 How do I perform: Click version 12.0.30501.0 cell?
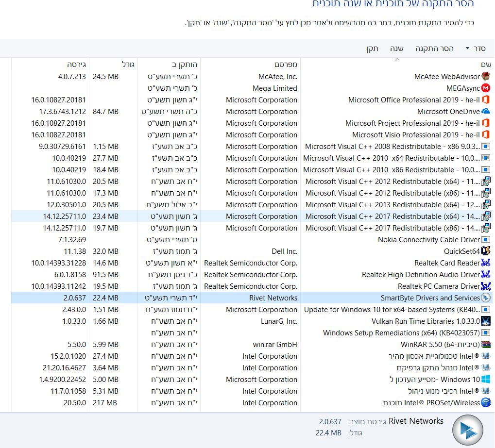tap(66, 205)
